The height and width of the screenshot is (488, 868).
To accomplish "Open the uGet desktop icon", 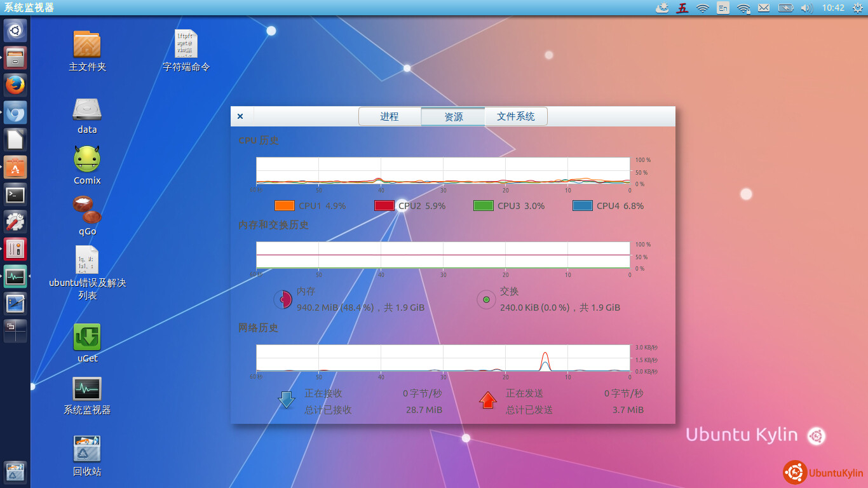I will (87, 338).
